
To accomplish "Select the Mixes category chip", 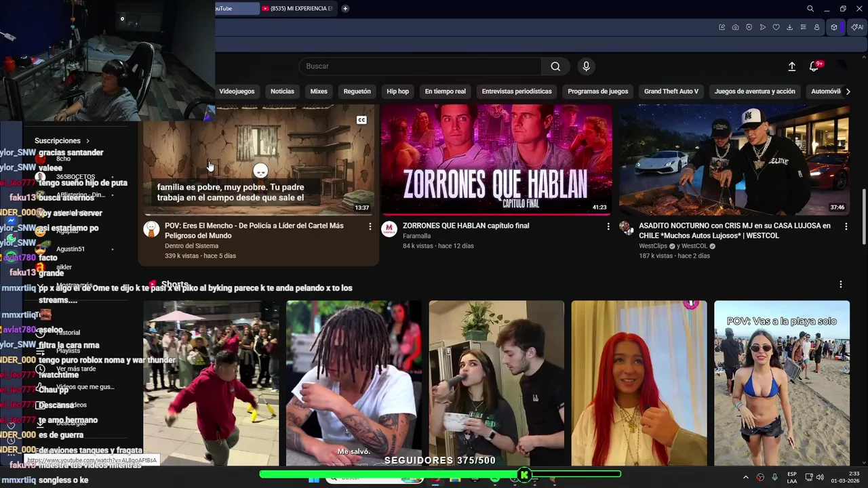I will [319, 91].
